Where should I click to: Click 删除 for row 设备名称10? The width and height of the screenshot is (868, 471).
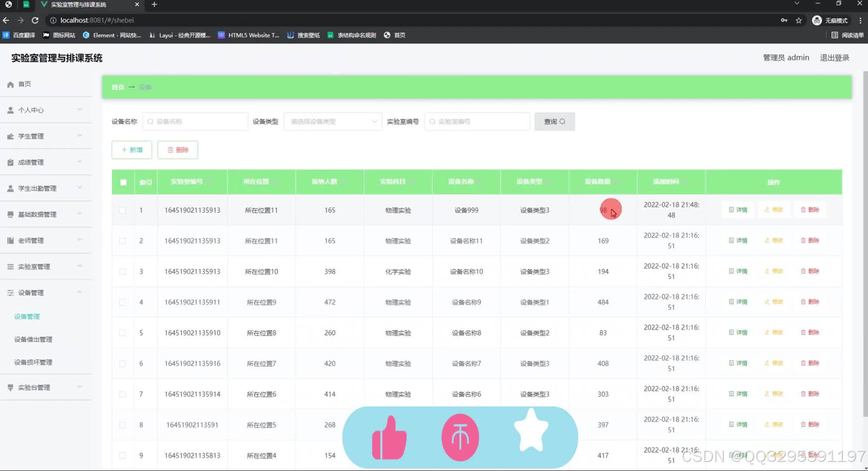tap(810, 271)
